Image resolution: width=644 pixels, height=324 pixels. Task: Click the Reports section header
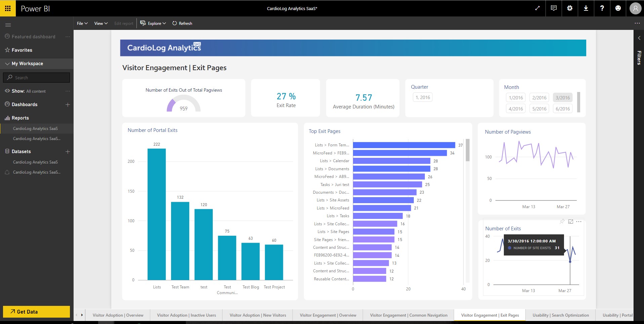point(20,118)
